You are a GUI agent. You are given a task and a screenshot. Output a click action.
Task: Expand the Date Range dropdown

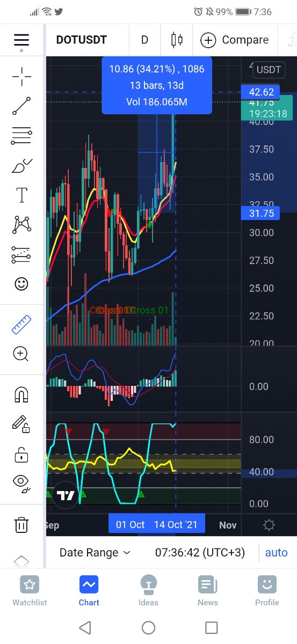pos(95,552)
